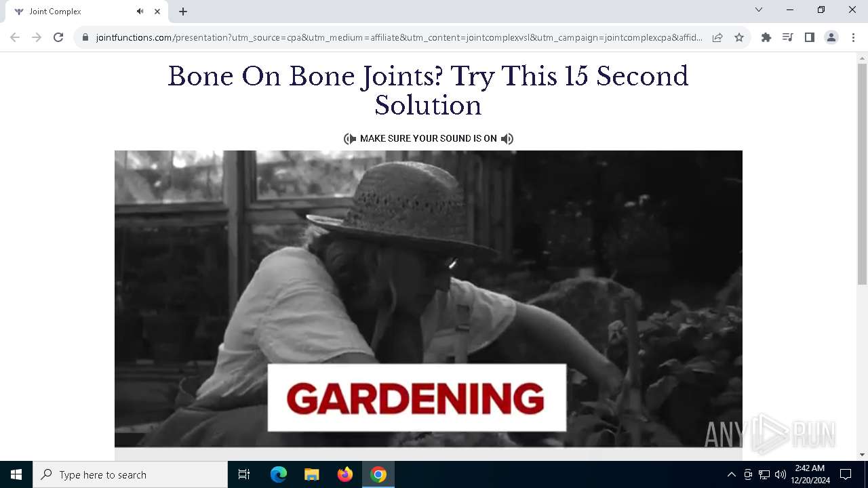View site security lock information
The width and height of the screenshot is (868, 488).
[x=85, y=37]
